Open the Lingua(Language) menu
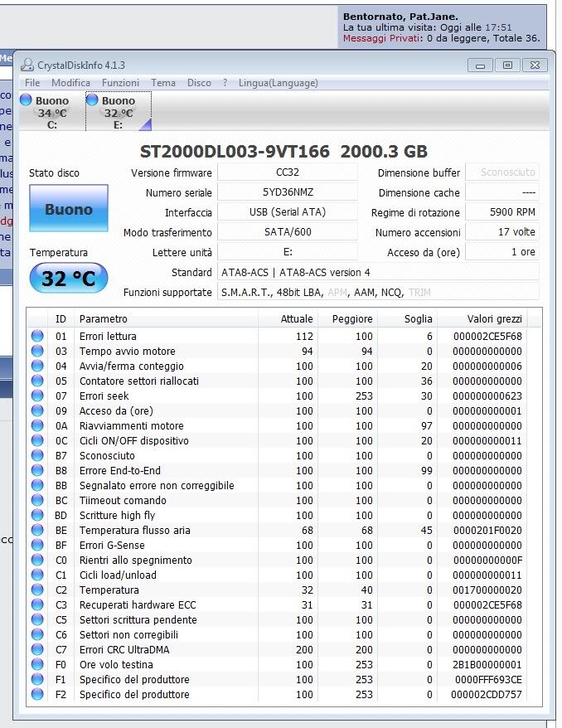The height and width of the screenshot is (728, 562). 278,83
